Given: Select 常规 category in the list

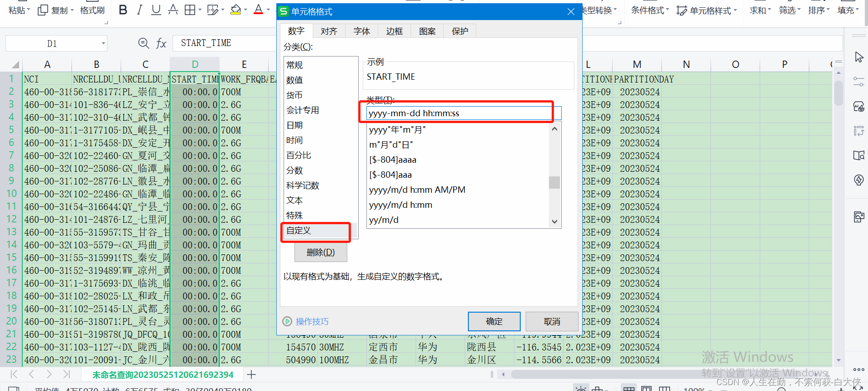Looking at the screenshot, I should (x=320, y=65).
